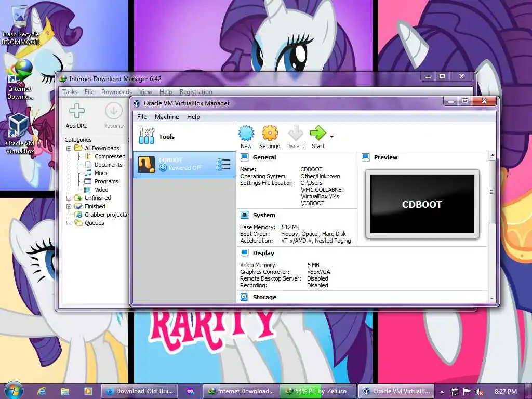Select the CDBOOT virtual machine entry
Image resolution: width=532 pixels, height=399 pixels.
(184, 165)
